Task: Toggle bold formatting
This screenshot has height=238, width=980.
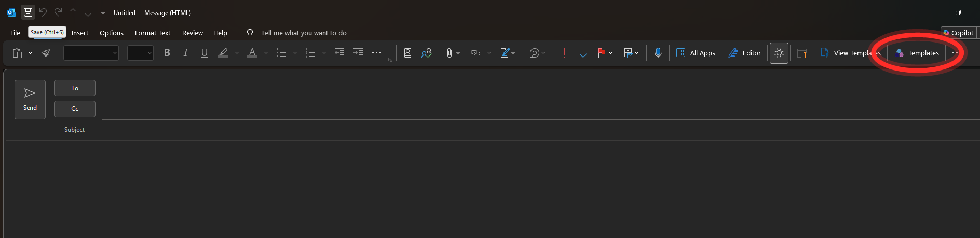Action: click(x=167, y=53)
